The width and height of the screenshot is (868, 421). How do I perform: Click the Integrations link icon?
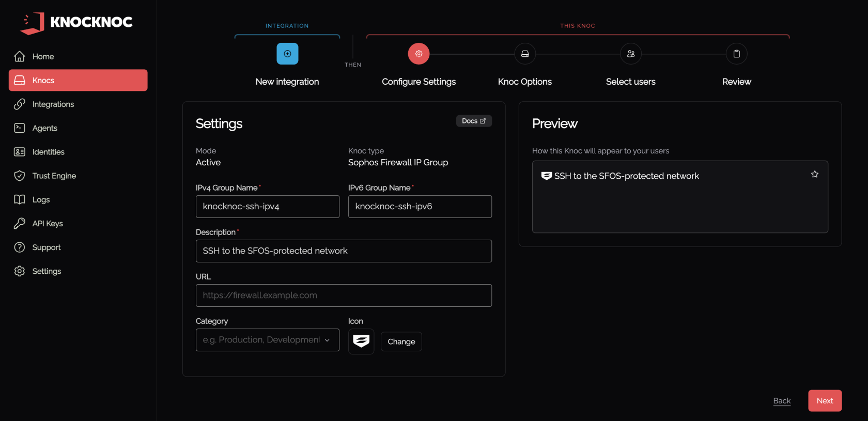(20, 104)
